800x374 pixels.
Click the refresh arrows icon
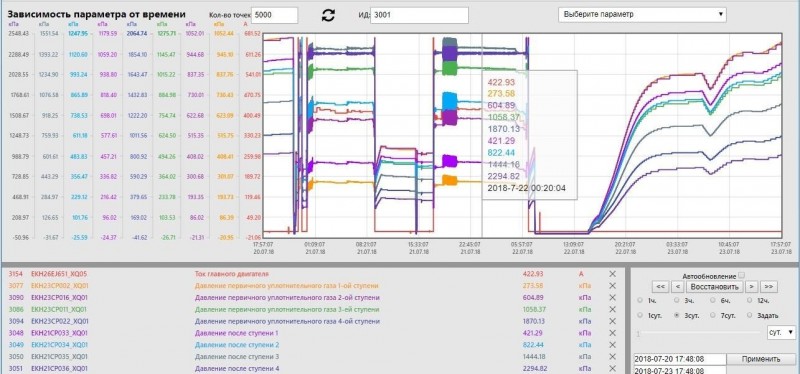click(328, 15)
